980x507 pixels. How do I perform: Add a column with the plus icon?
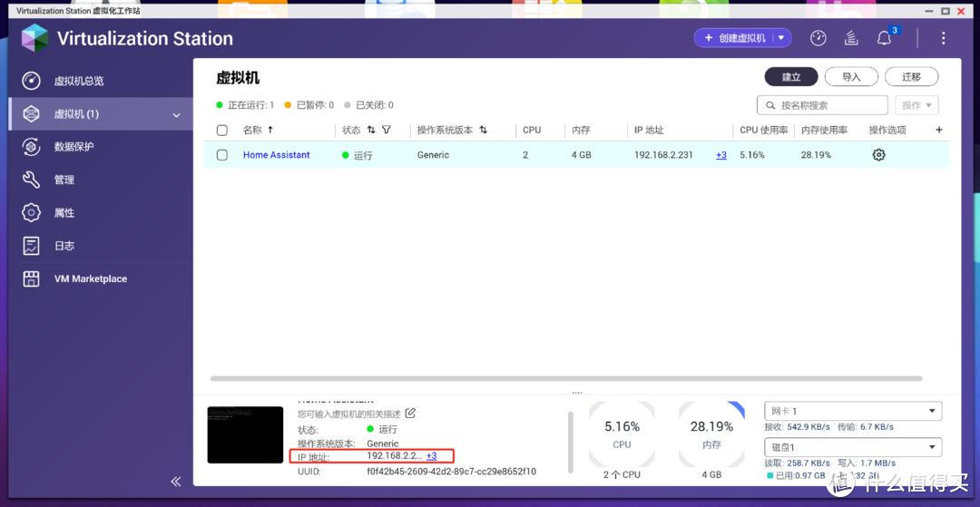click(939, 130)
